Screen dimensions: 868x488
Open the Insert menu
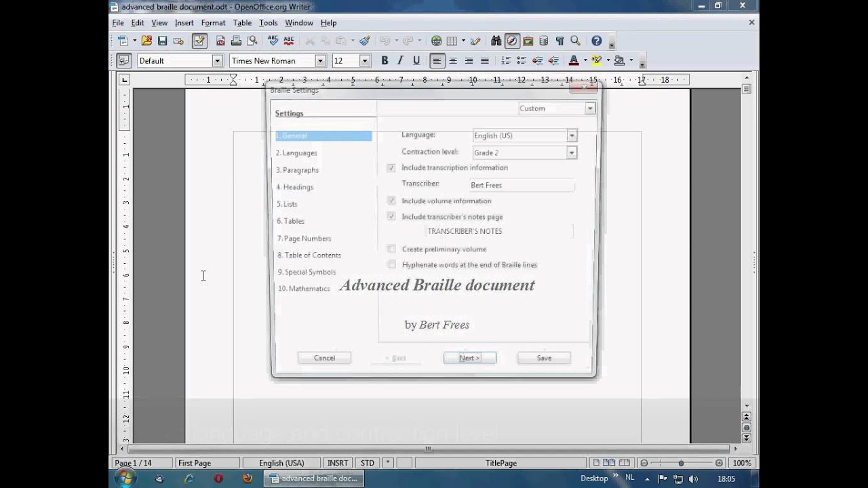click(184, 22)
